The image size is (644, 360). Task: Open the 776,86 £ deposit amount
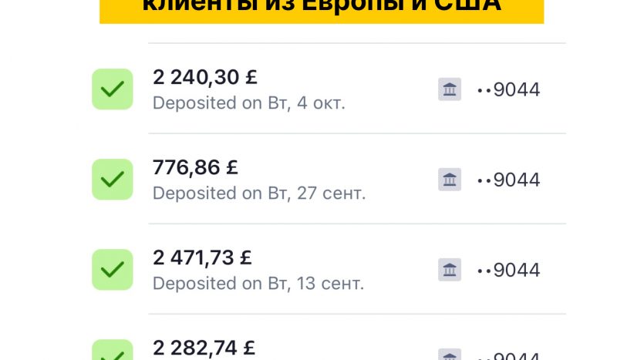click(195, 167)
